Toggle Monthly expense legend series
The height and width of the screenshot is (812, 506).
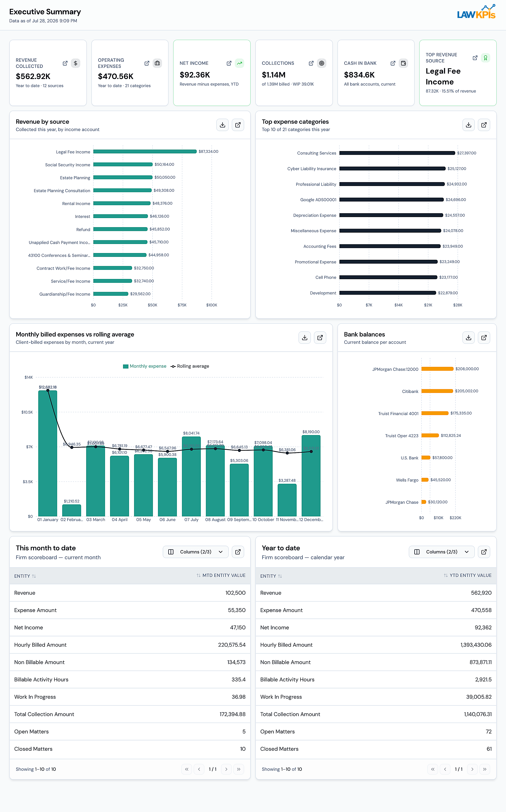point(145,366)
